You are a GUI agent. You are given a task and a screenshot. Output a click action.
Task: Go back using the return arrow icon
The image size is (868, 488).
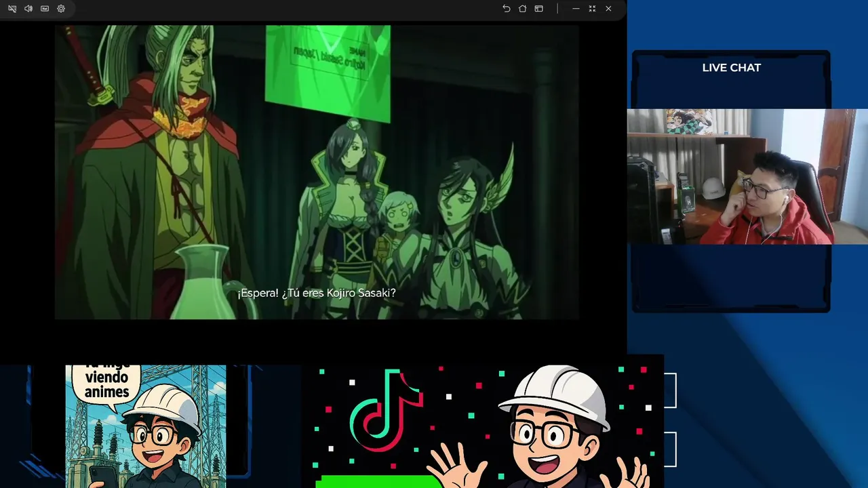coord(507,9)
